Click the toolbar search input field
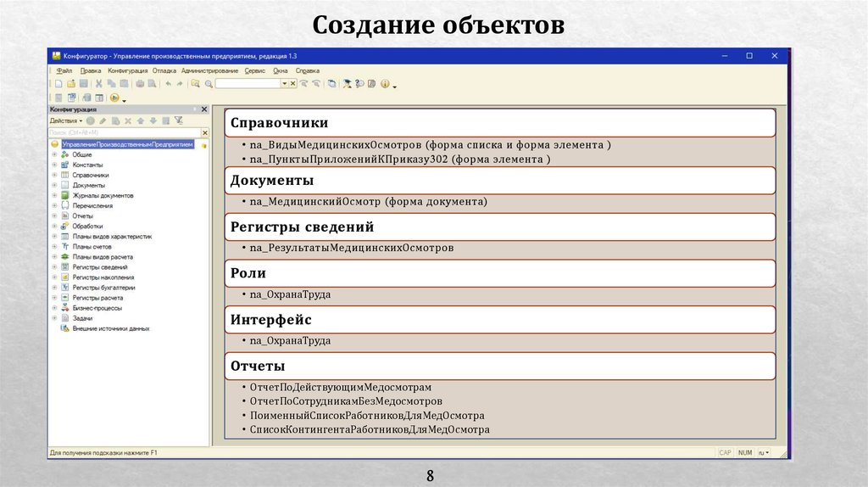 [x=248, y=84]
